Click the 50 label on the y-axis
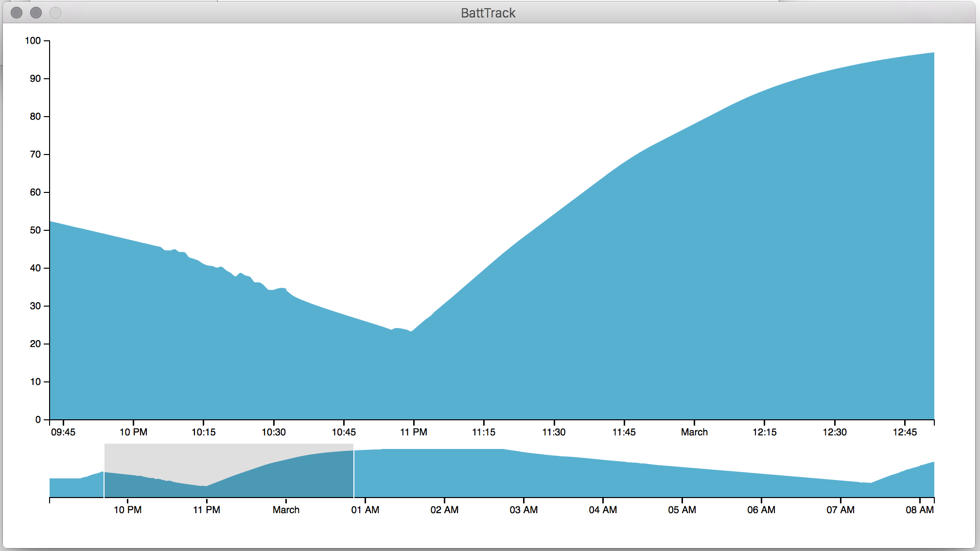The image size is (980, 551). pos(35,230)
